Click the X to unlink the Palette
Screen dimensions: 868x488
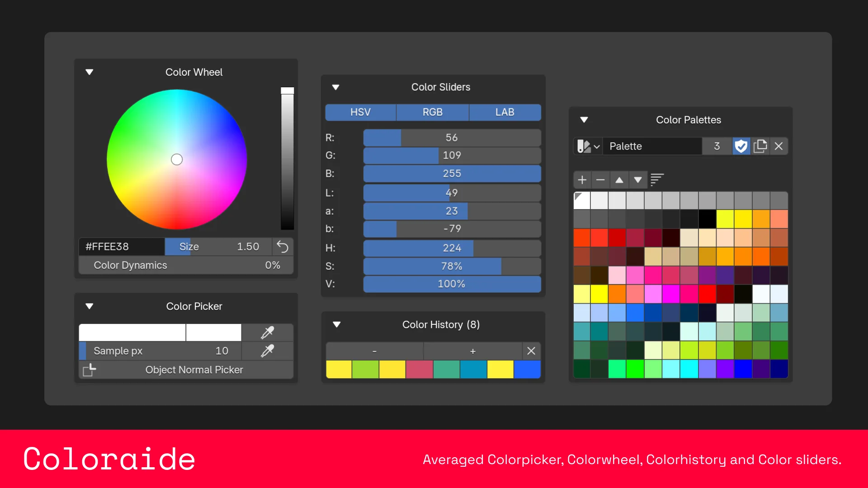(x=779, y=146)
